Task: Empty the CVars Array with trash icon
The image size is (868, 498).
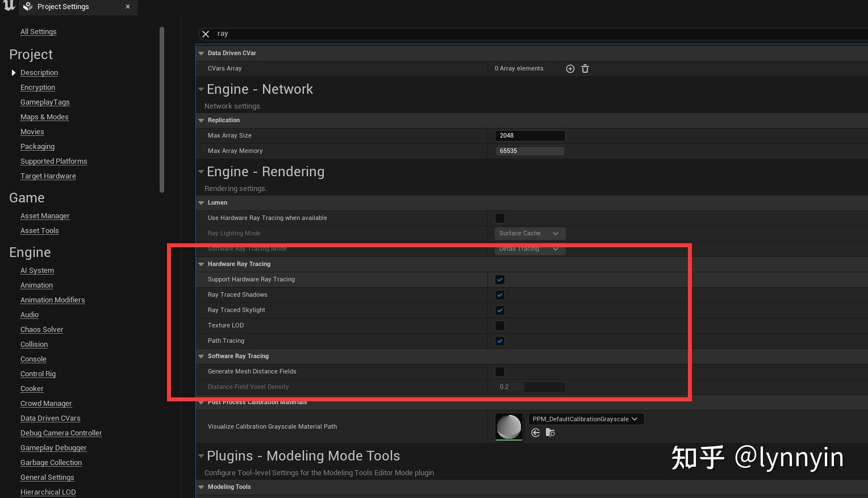Action: click(x=585, y=69)
